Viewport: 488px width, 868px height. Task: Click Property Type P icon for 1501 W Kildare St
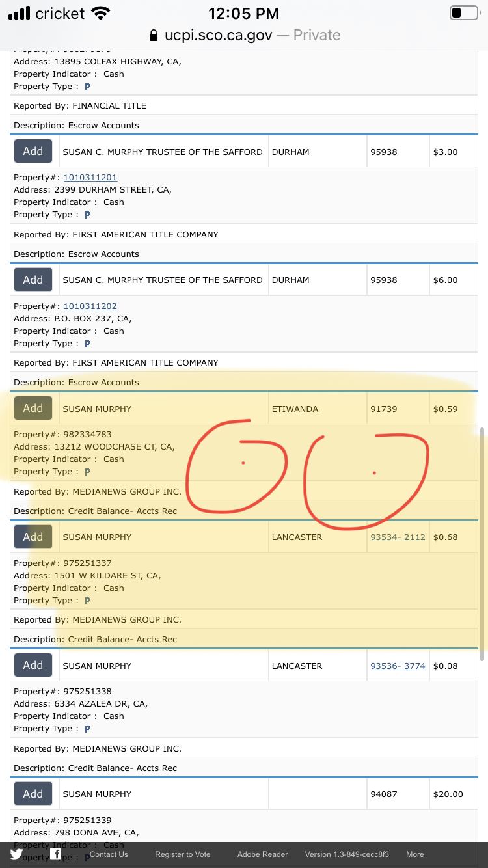tap(87, 601)
